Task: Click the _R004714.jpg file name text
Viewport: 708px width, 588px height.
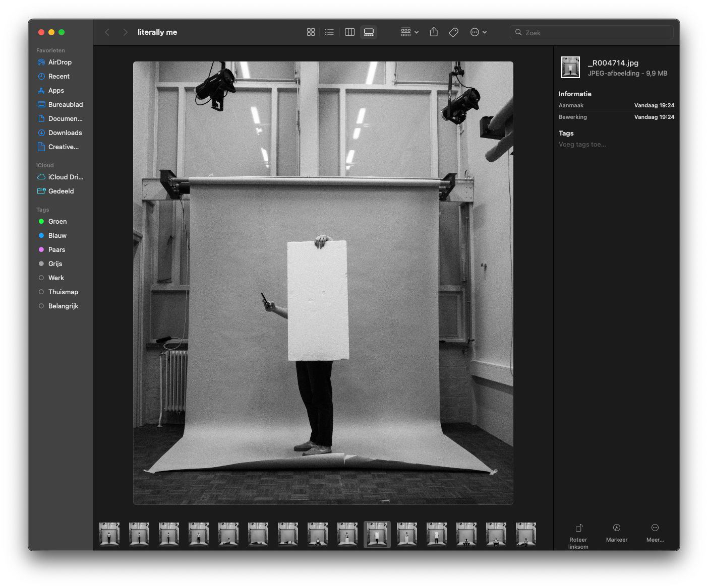Action: [613, 63]
